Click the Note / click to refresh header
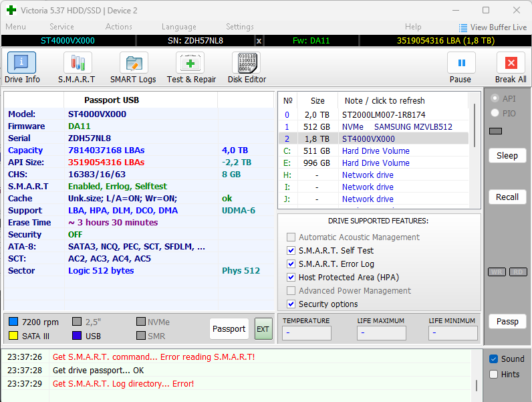532x402 pixels. pyautogui.click(x=385, y=100)
